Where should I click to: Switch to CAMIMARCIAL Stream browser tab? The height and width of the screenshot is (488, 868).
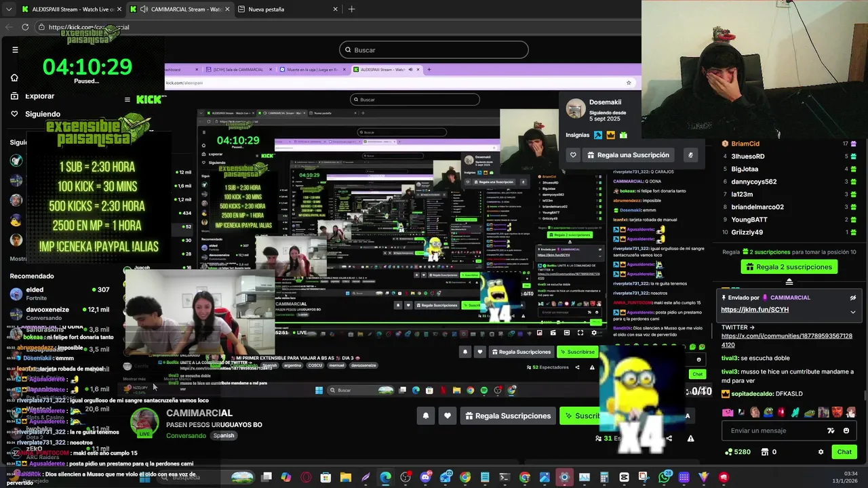(x=180, y=9)
